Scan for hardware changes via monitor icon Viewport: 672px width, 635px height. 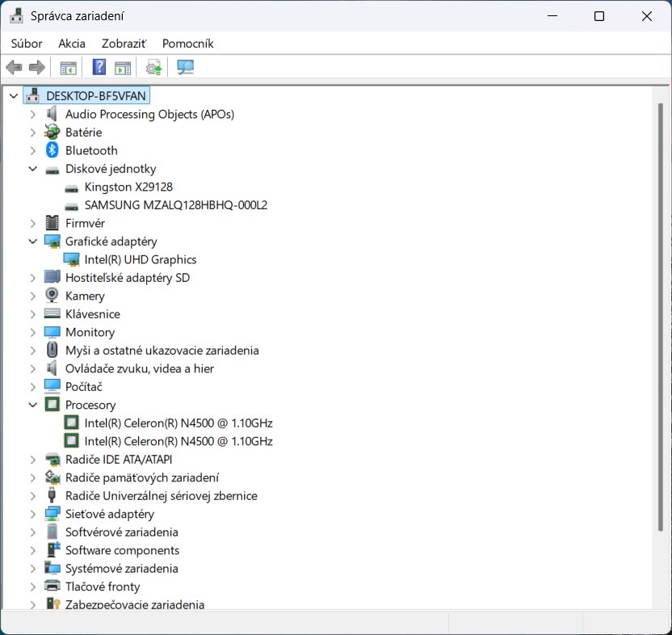(x=186, y=67)
